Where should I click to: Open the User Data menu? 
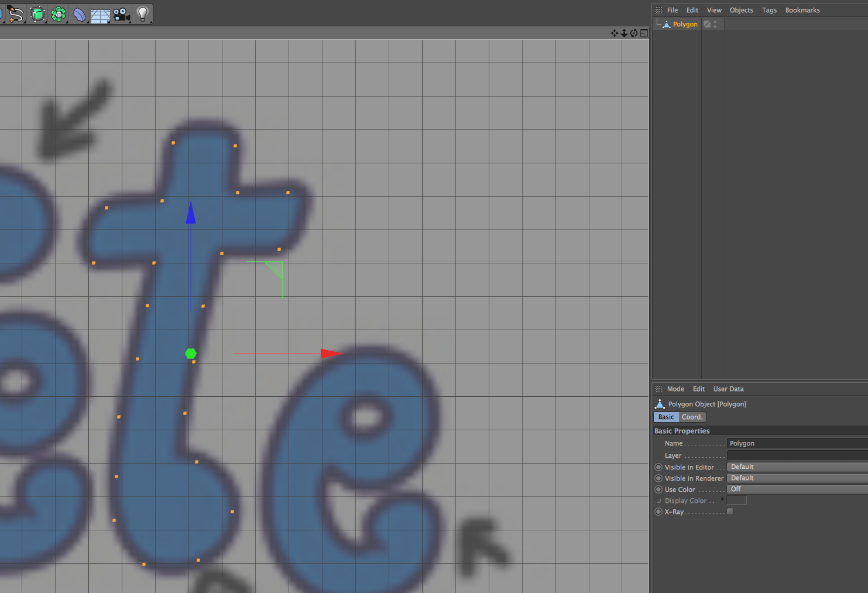(x=728, y=389)
